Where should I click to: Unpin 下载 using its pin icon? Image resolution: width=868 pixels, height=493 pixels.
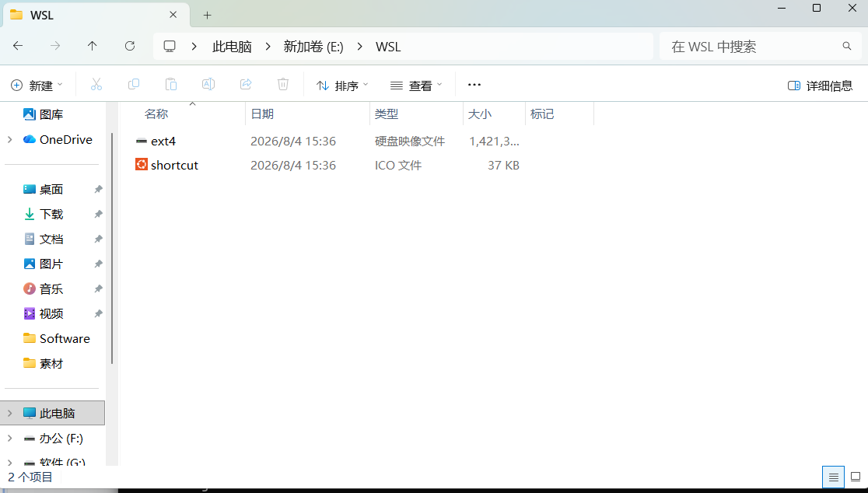pos(98,214)
